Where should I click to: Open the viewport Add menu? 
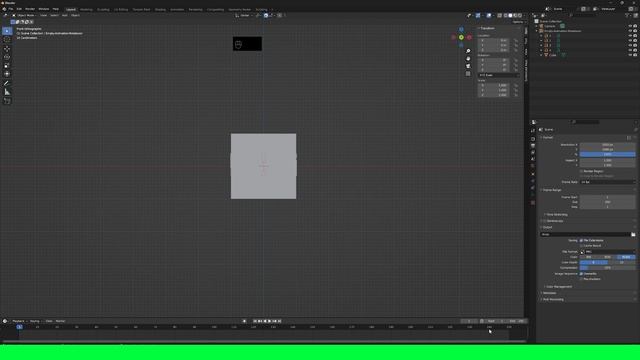pos(64,16)
